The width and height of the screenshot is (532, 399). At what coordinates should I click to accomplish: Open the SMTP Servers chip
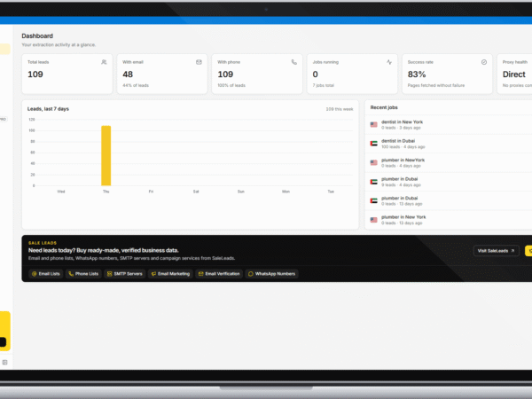(x=125, y=274)
